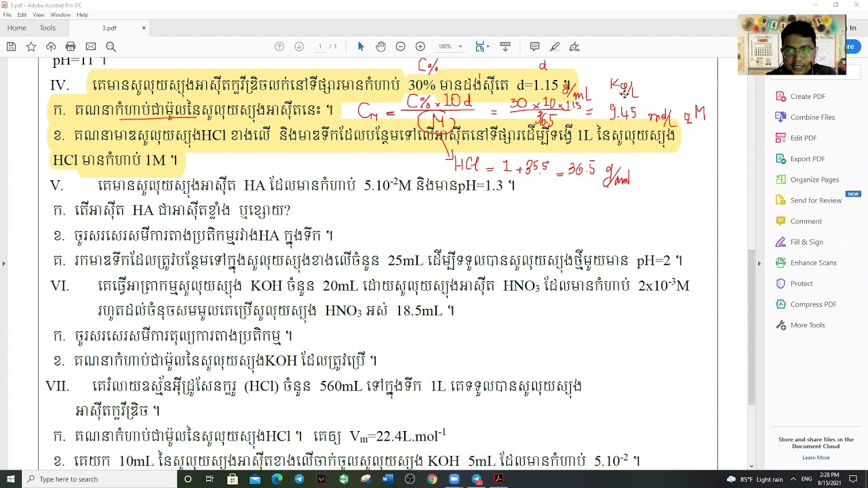Close the 3.pdf tab
868x488 pixels.
click(x=144, y=28)
